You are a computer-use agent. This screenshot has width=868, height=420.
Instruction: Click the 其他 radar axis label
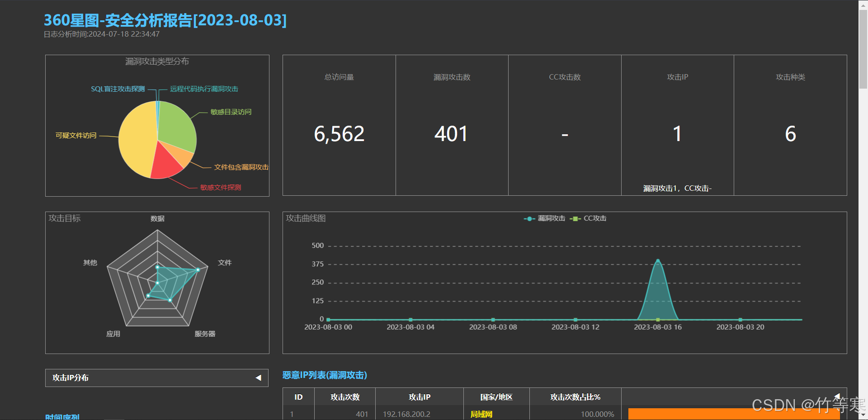[90, 263]
